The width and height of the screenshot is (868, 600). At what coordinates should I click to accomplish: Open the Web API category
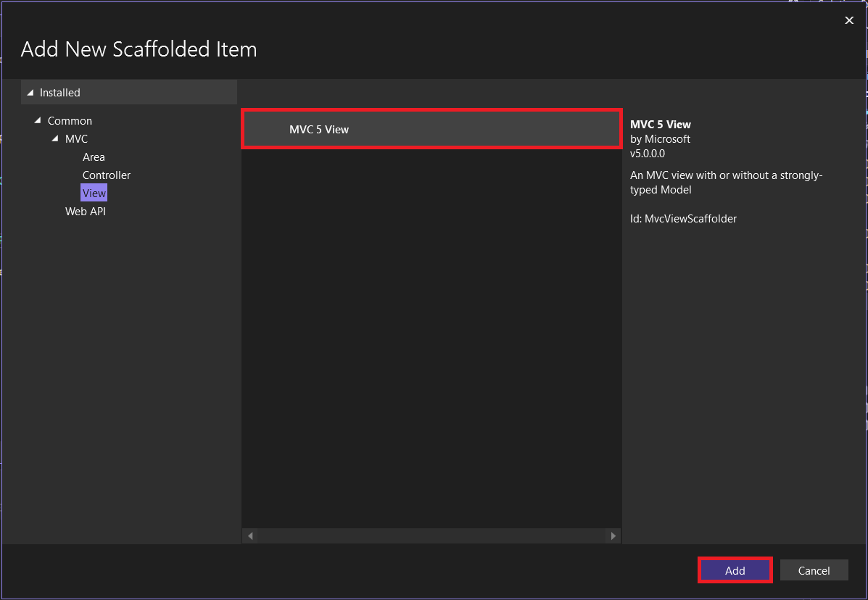86,212
